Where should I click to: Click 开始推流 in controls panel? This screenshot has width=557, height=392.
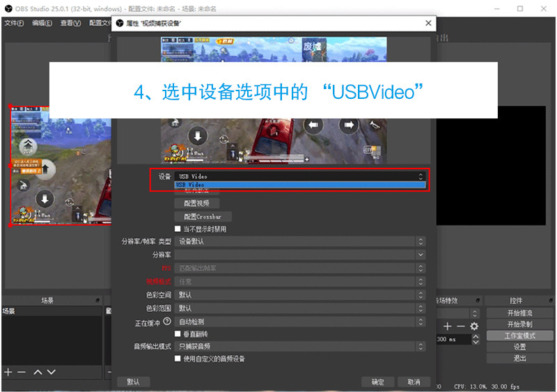click(x=519, y=313)
